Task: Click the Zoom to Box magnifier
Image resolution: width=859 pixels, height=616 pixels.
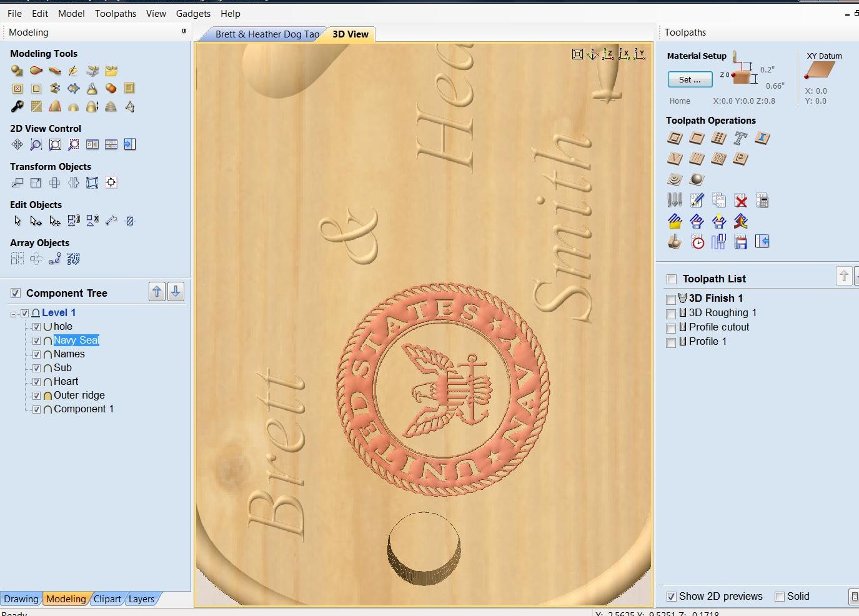Action: coord(36,144)
